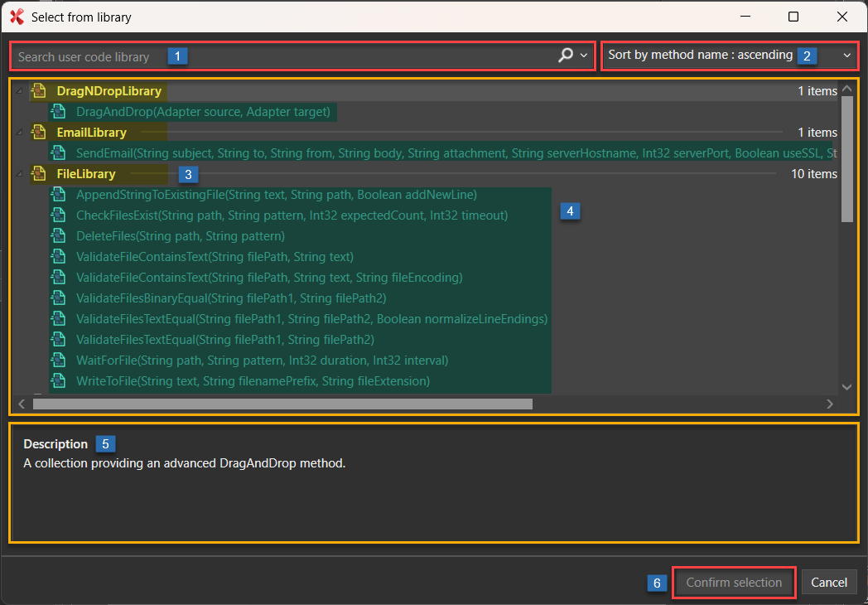Select the DragNDropLibrary collection
Screen dimensions: 868x605
(x=109, y=91)
